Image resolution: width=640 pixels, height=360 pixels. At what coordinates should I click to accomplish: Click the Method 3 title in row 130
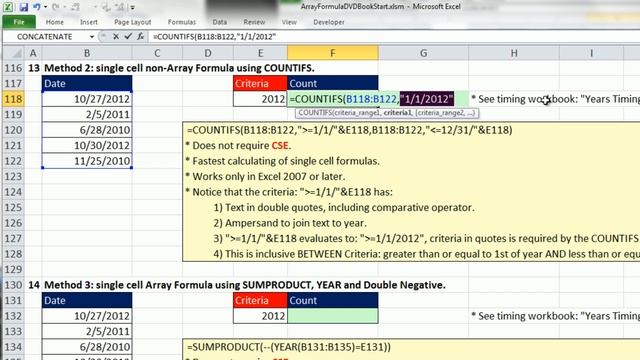[x=244, y=285]
